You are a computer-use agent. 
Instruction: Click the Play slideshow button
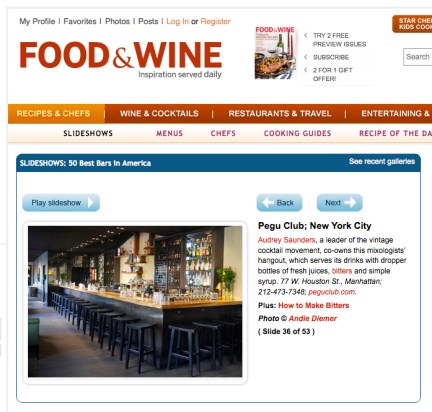[61, 203]
